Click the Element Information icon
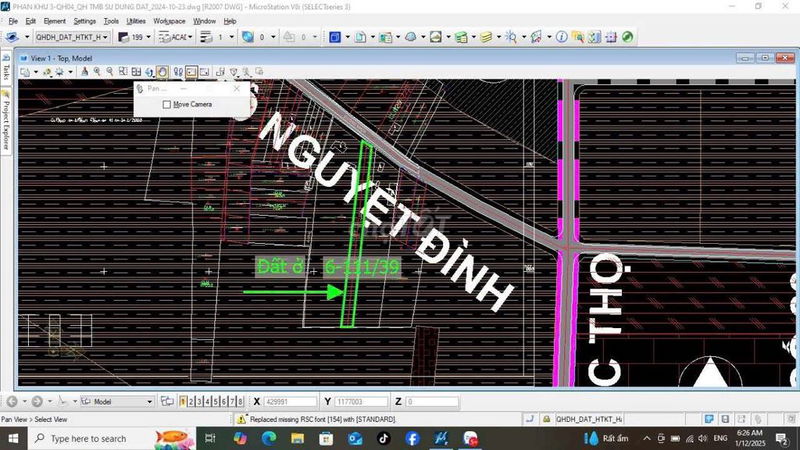Viewport: 800px width, 450px height. (562, 37)
